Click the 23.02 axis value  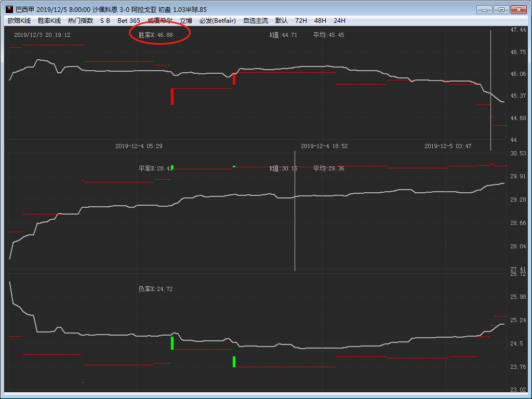click(518, 390)
